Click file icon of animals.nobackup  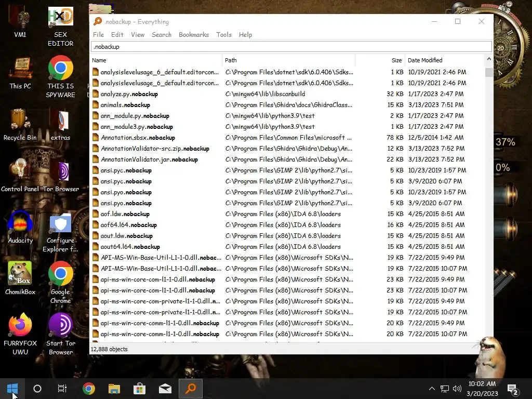coord(96,105)
